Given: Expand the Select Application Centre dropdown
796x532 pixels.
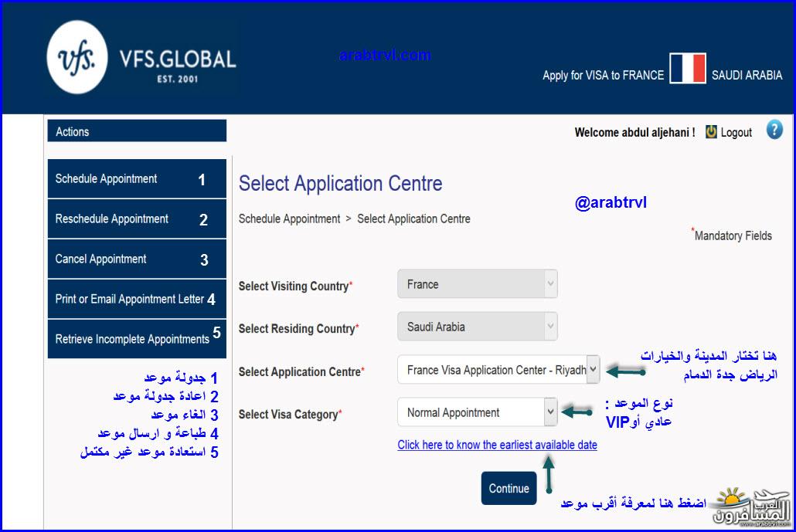Looking at the screenshot, I should [498, 370].
